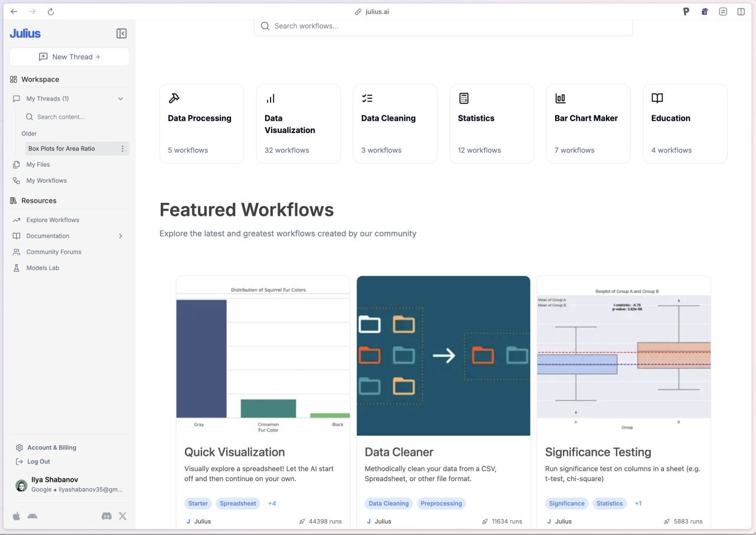Start a New Thread

[70, 57]
